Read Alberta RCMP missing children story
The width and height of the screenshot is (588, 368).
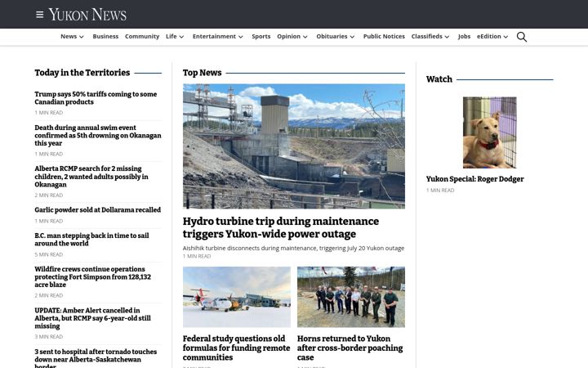tap(91, 177)
